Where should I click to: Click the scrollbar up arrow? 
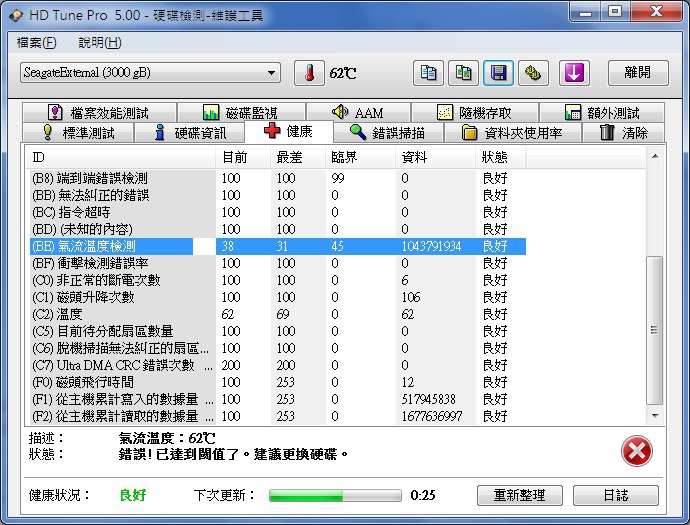655,156
